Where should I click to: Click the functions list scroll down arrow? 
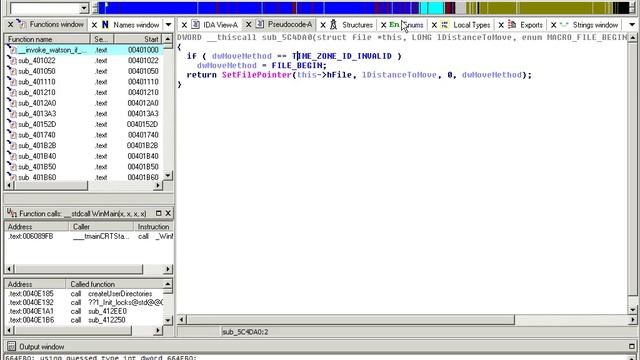(168, 176)
